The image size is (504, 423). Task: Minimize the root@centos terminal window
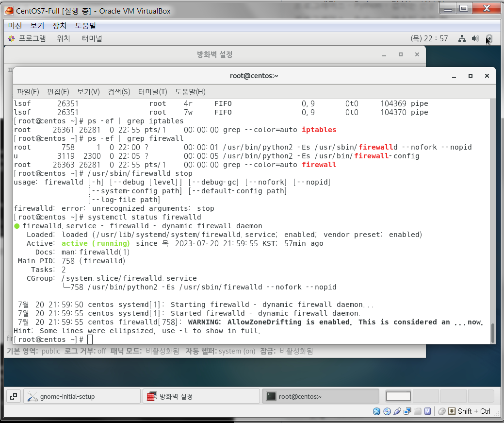(x=454, y=76)
